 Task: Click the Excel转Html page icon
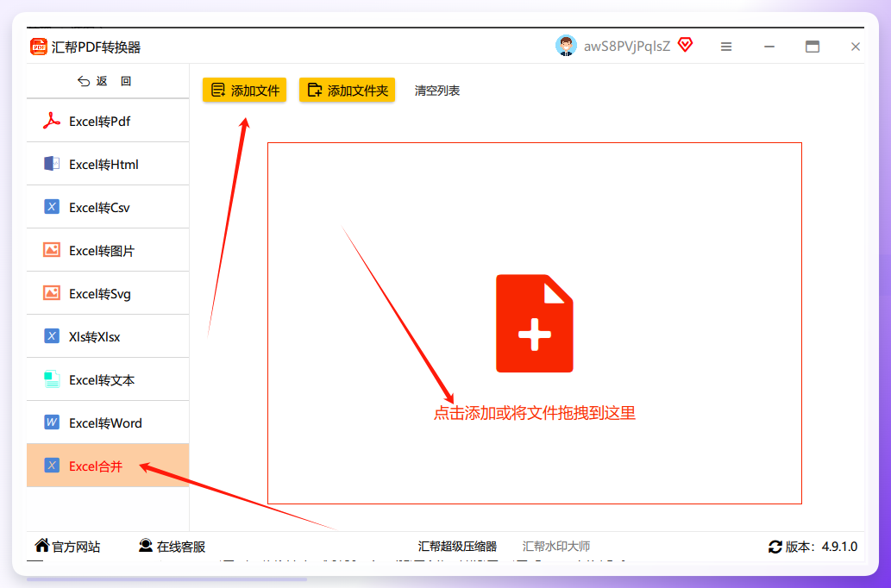[x=52, y=164]
